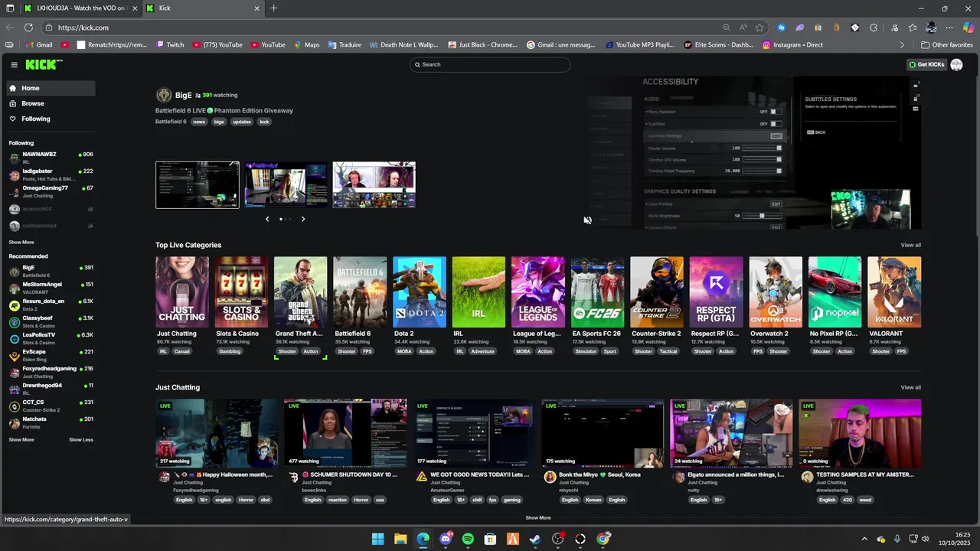Go to Home in sidebar
Viewport: 980px width, 551px height.
tap(51, 88)
